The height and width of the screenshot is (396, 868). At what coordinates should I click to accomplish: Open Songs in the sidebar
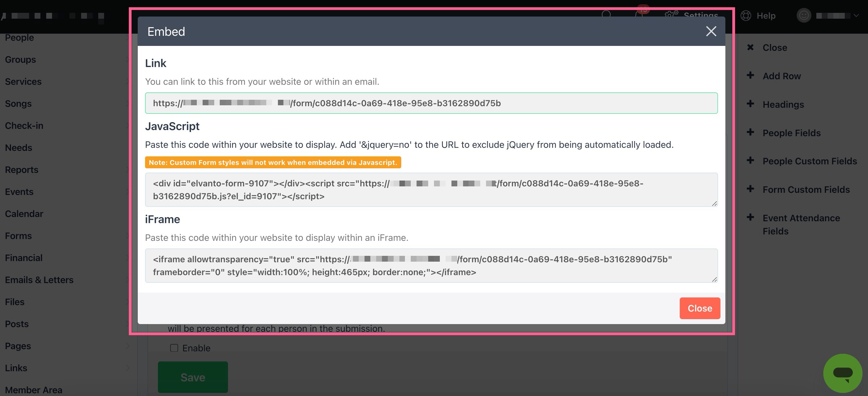18,103
